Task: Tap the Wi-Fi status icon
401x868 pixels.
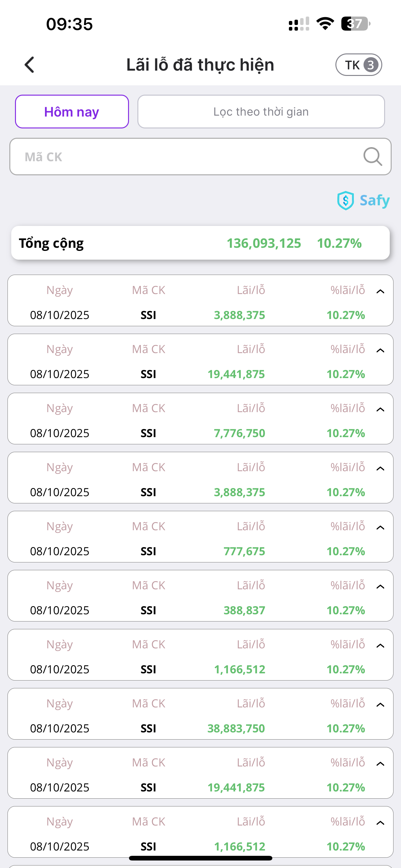Action: point(325,24)
